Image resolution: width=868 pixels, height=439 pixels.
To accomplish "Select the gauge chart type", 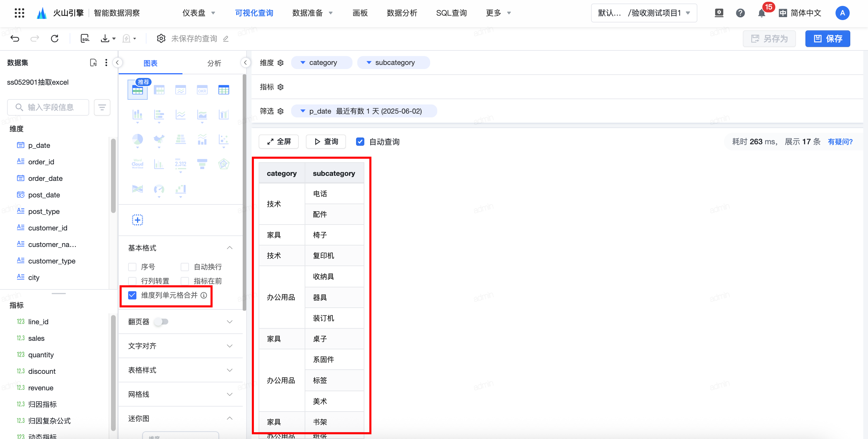I will [x=159, y=189].
